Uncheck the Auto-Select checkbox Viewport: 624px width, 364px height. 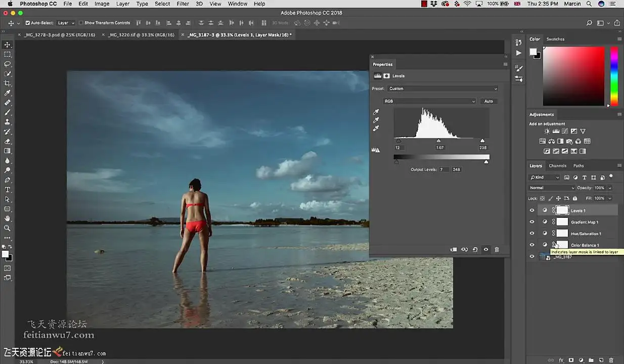click(x=28, y=23)
